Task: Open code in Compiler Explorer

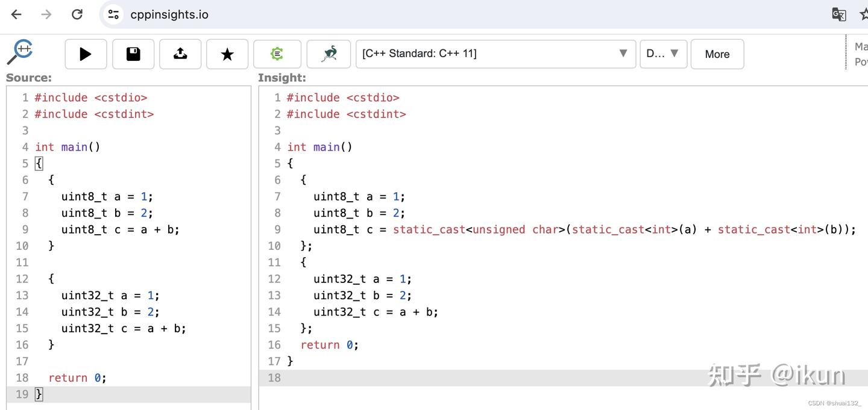Action: pyautogui.click(x=277, y=54)
